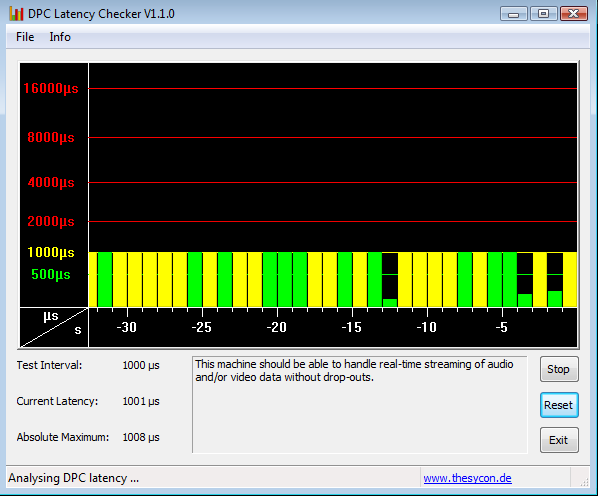Click the Absolute Maximum 1008 µs value
This screenshot has height=496, width=598.
(141, 437)
